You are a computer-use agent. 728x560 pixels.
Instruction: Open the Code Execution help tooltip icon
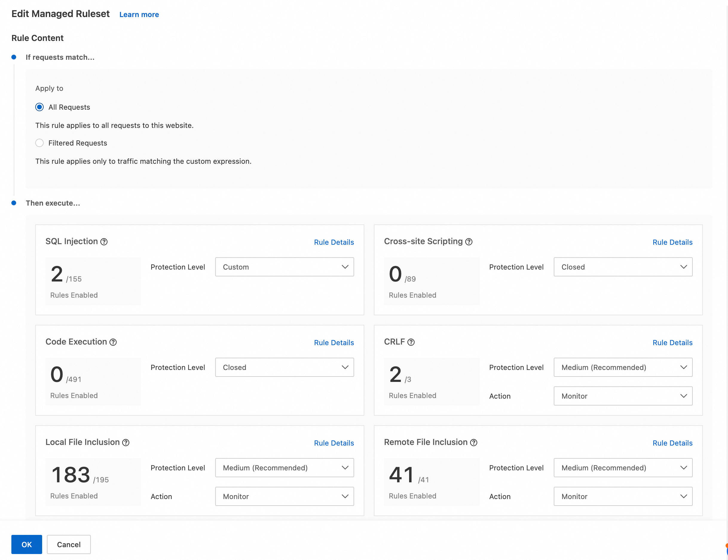click(113, 342)
